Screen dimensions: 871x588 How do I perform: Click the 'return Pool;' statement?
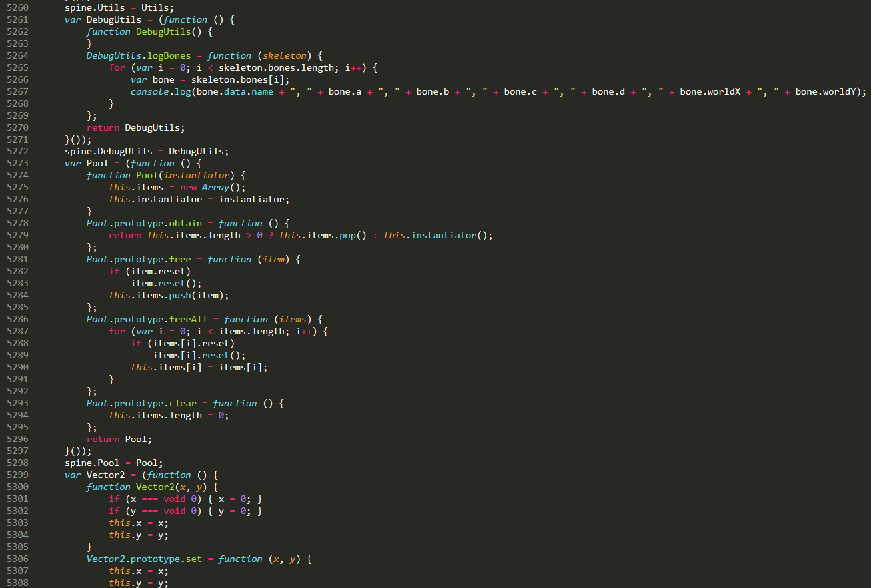pos(119,440)
